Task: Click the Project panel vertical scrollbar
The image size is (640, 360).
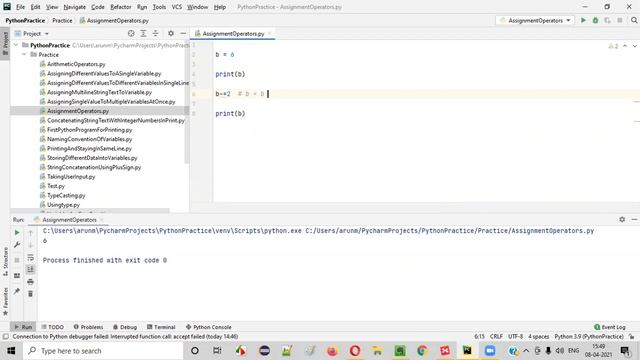Action: click(187, 102)
